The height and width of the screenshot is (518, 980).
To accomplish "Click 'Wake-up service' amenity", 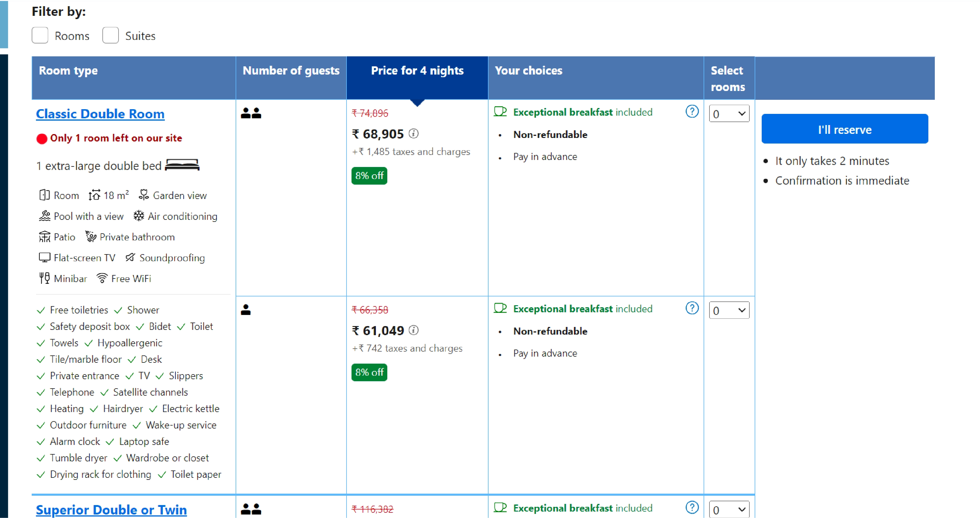I will (x=181, y=425).
